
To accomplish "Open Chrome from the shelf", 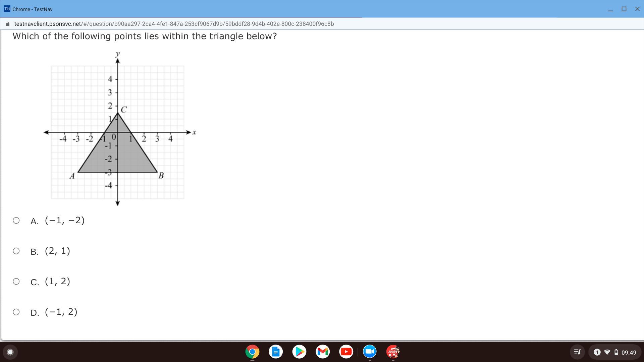I will click(x=252, y=352).
